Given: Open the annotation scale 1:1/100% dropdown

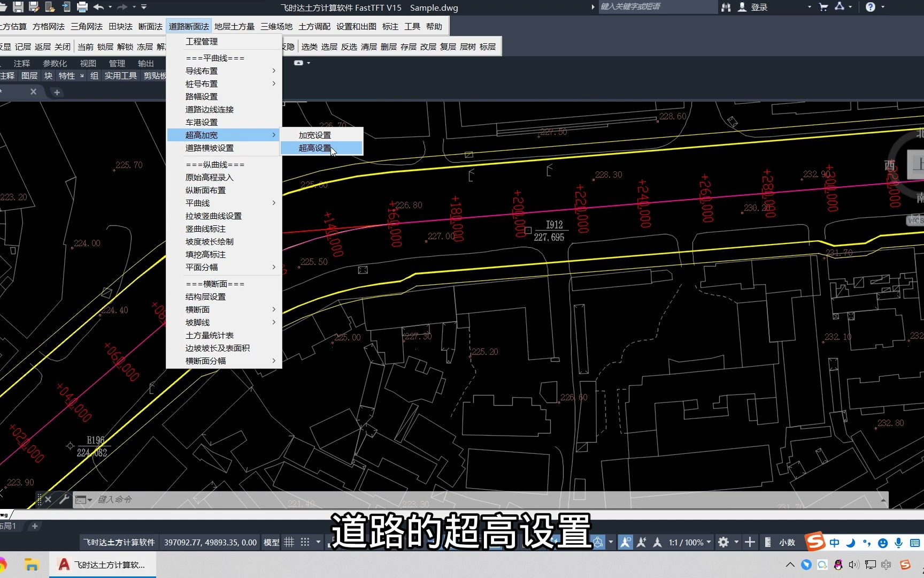Looking at the screenshot, I should pyautogui.click(x=688, y=542).
